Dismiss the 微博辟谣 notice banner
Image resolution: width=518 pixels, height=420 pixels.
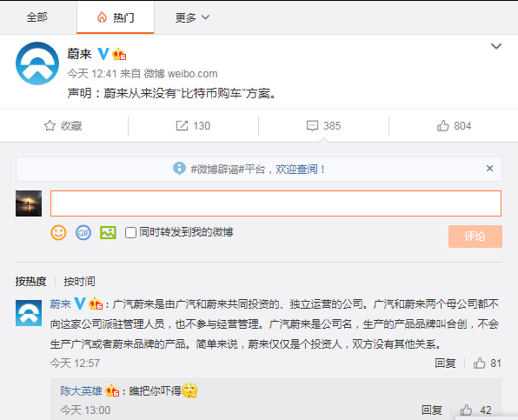tap(489, 169)
